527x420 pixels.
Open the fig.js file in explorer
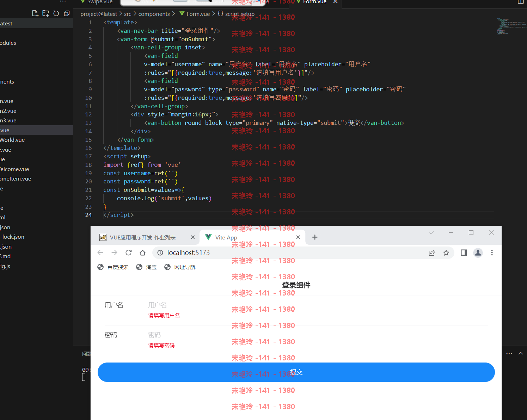click(x=5, y=266)
